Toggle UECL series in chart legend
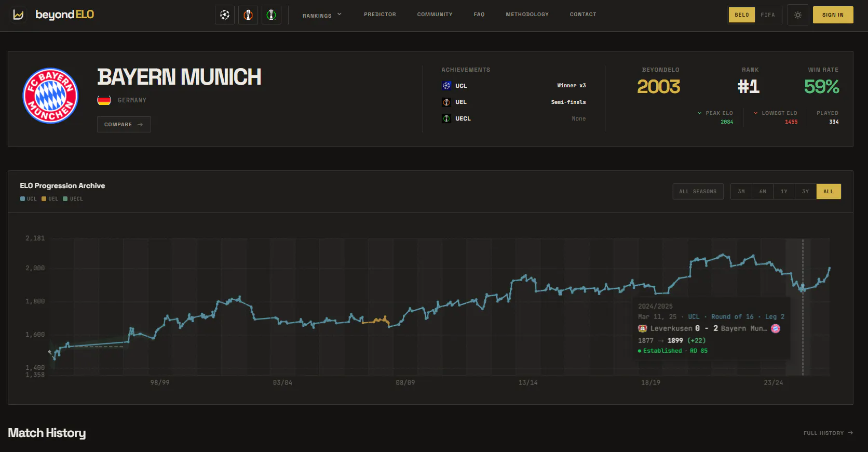This screenshot has width=868, height=452. [x=73, y=199]
